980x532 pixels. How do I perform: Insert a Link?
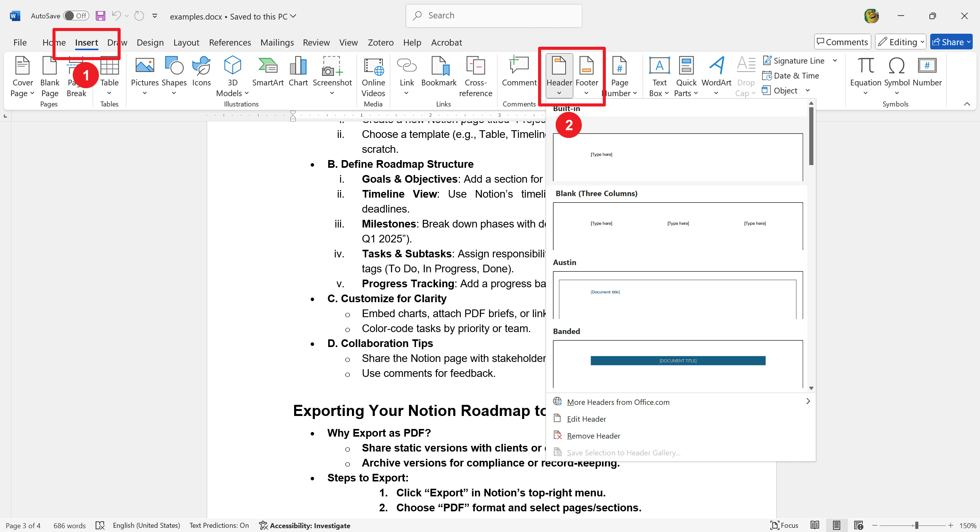click(407, 77)
